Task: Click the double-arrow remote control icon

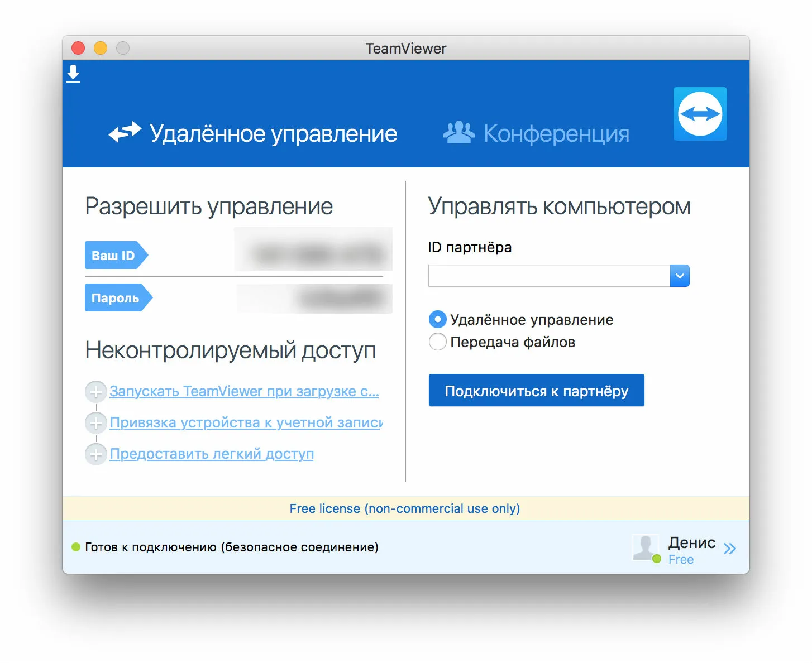Action: click(x=125, y=133)
